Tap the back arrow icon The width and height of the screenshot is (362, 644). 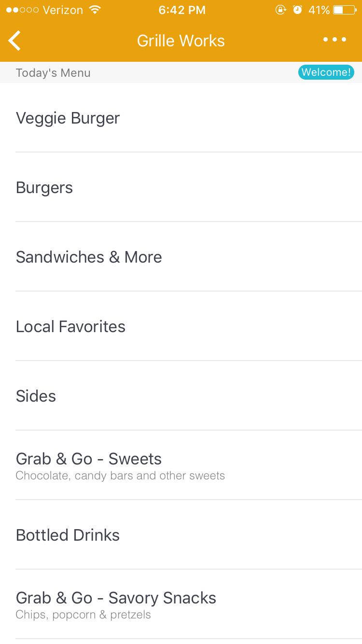pos(14,41)
